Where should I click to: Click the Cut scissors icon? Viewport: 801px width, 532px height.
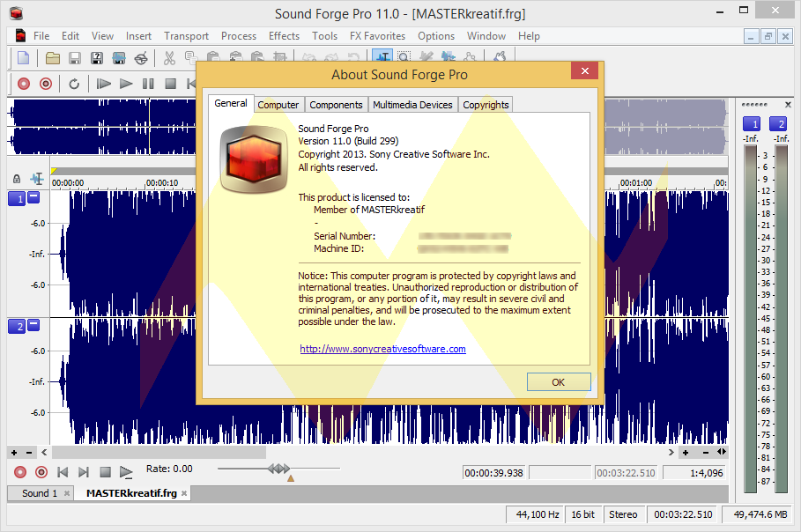[x=169, y=58]
